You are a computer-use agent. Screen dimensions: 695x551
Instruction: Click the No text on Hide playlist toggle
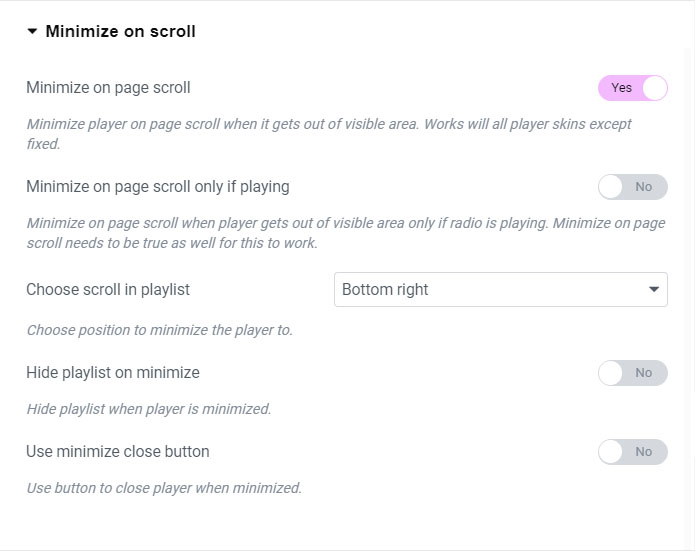pos(644,373)
